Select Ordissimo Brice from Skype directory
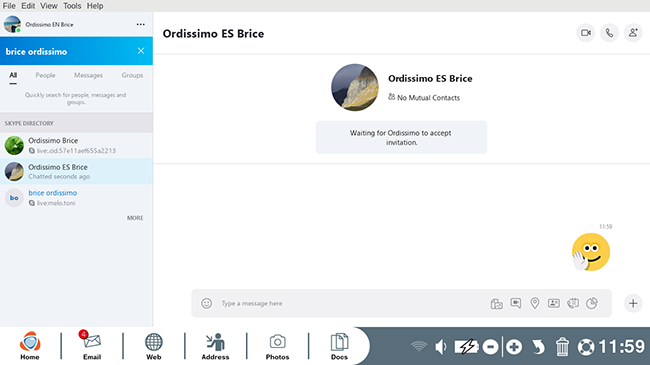The width and height of the screenshot is (650, 365). (x=76, y=145)
